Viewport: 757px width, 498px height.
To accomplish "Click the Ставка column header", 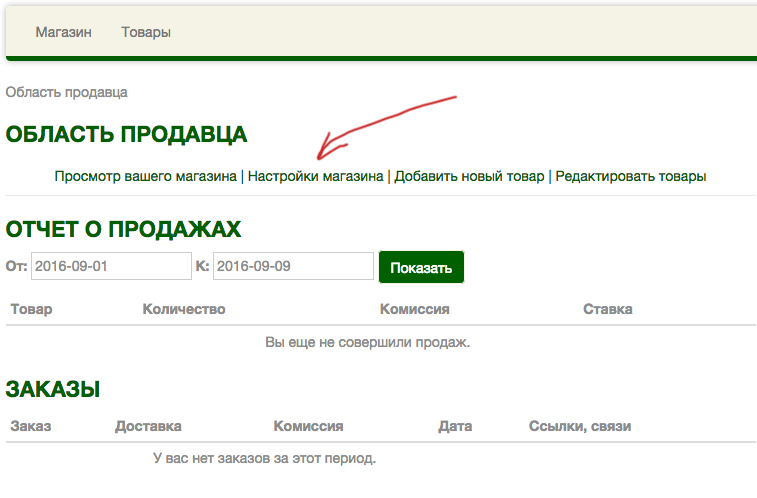I will coord(608,309).
